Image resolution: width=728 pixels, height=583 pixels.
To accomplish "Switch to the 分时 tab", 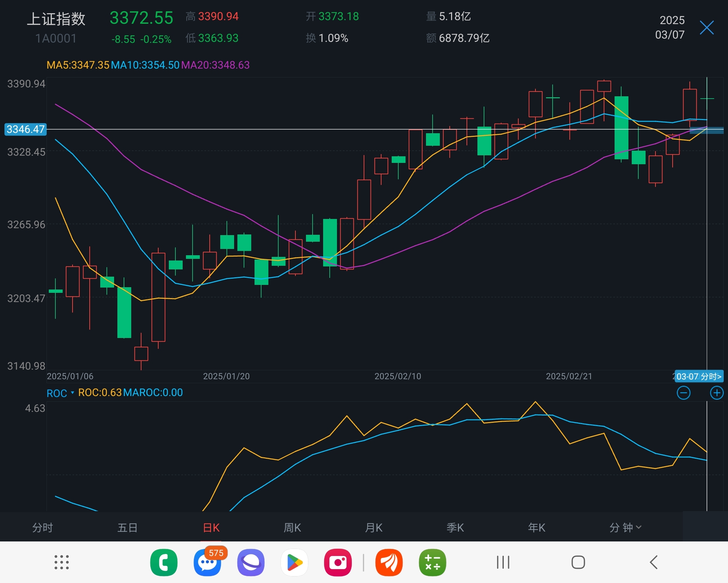I will pos(43,527).
